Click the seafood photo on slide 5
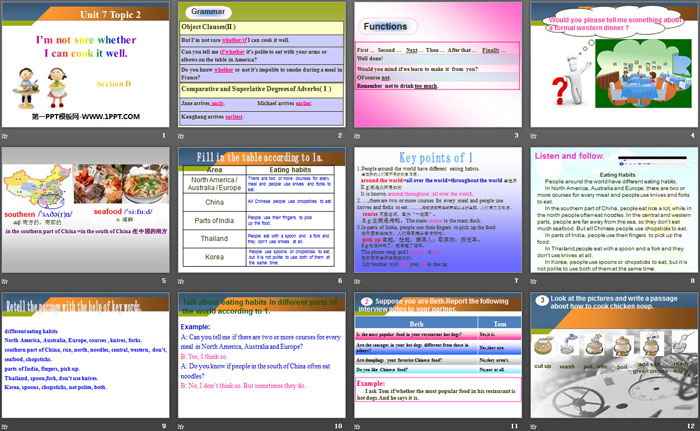Viewport: 700px width, 431px height. 121,184
